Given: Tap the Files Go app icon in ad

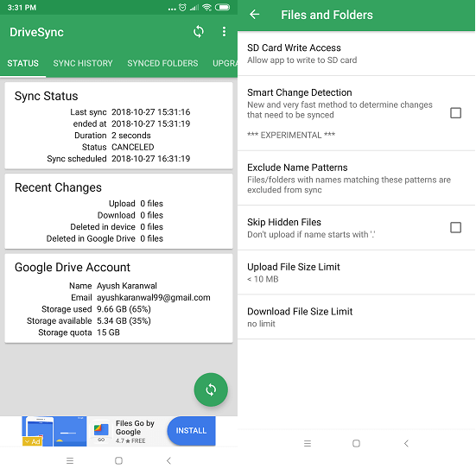Looking at the screenshot, I should pyautogui.click(x=101, y=431).
